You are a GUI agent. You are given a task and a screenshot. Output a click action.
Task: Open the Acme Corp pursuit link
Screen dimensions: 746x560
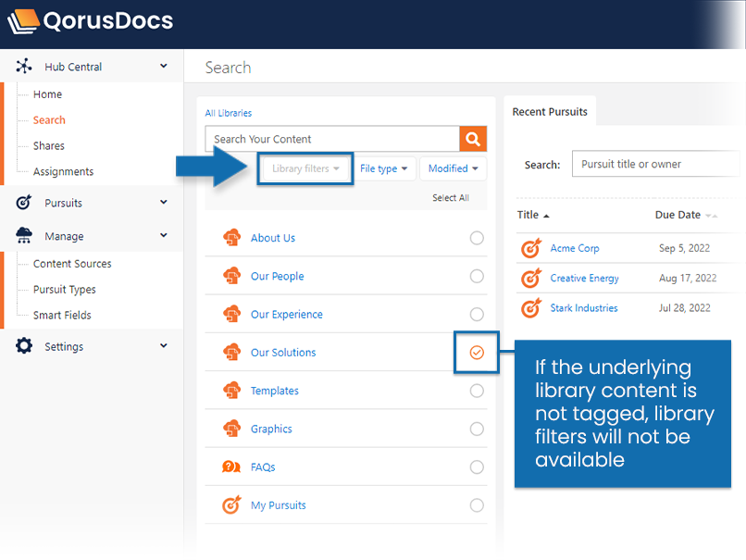click(x=575, y=248)
